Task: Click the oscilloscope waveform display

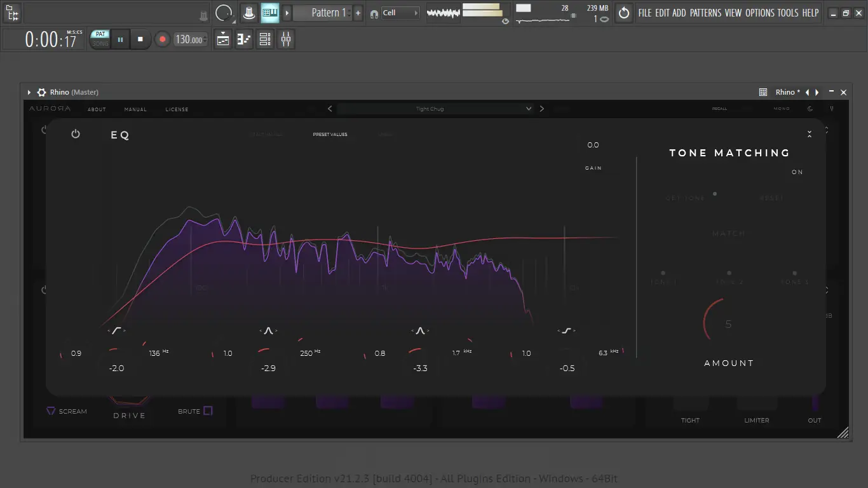Action: (443, 13)
